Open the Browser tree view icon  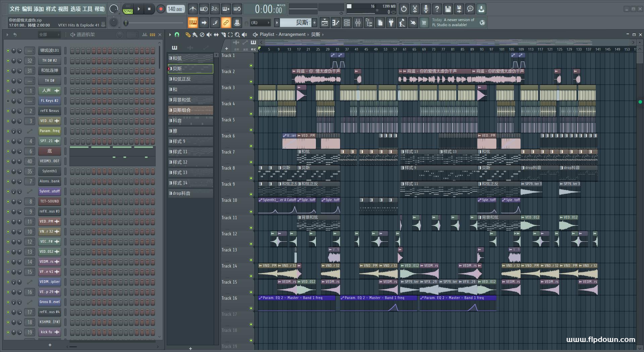coord(369,23)
